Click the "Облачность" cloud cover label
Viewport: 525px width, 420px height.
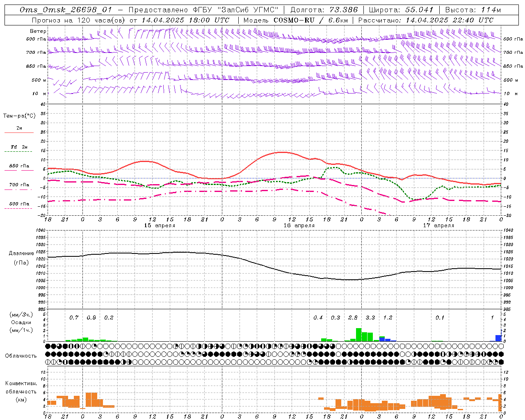coord(21,356)
